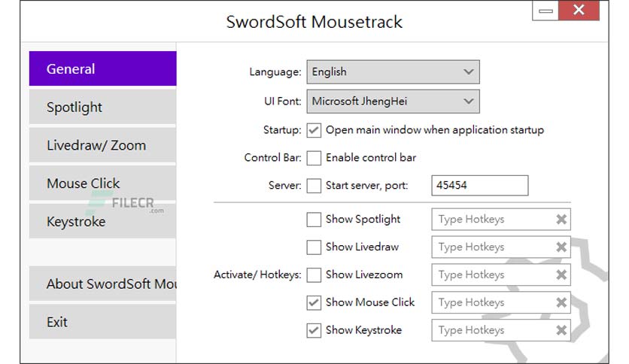Viewport: 629px width, 364px height.
Task: Click the Exit button in sidebar
Action: tap(102, 321)
